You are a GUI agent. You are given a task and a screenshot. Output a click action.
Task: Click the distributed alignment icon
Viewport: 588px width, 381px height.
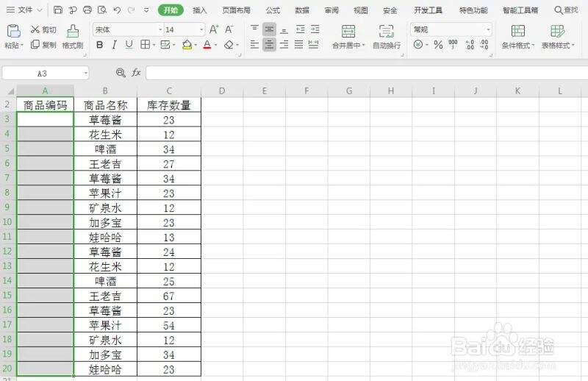(x=314, y=45)
